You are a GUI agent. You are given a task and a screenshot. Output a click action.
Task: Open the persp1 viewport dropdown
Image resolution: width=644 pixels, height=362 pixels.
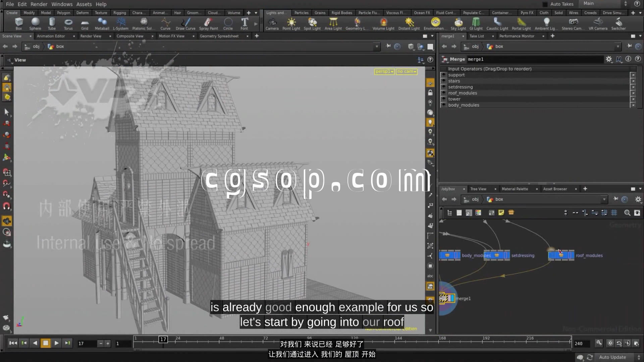tap(384, 71)
